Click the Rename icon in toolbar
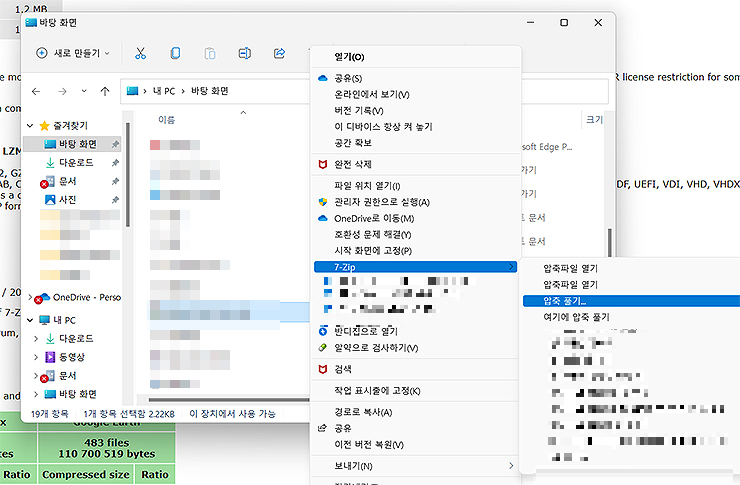The image size is (740, 485). click(244, 53)
